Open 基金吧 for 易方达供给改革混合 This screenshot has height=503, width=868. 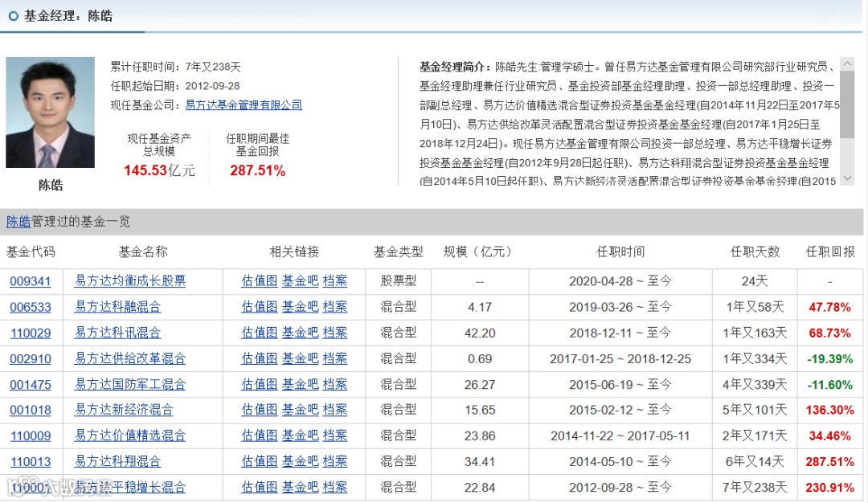click(x=300, y=358)
